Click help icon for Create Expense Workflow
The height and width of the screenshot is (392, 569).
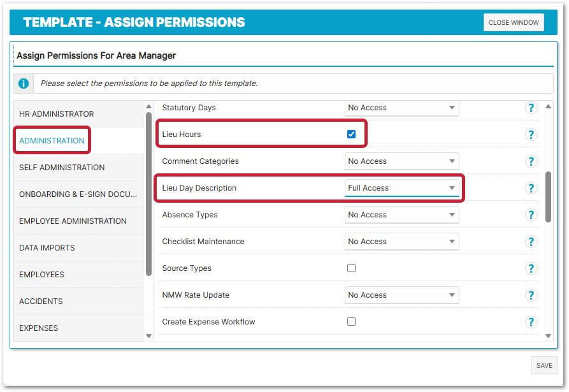[x=531, y=322]
